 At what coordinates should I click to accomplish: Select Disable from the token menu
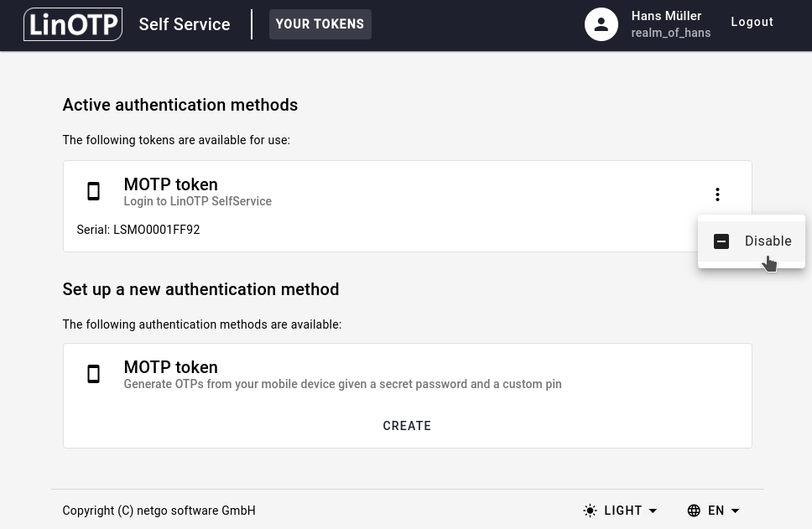pyautogui.click(x=768, y=241)
